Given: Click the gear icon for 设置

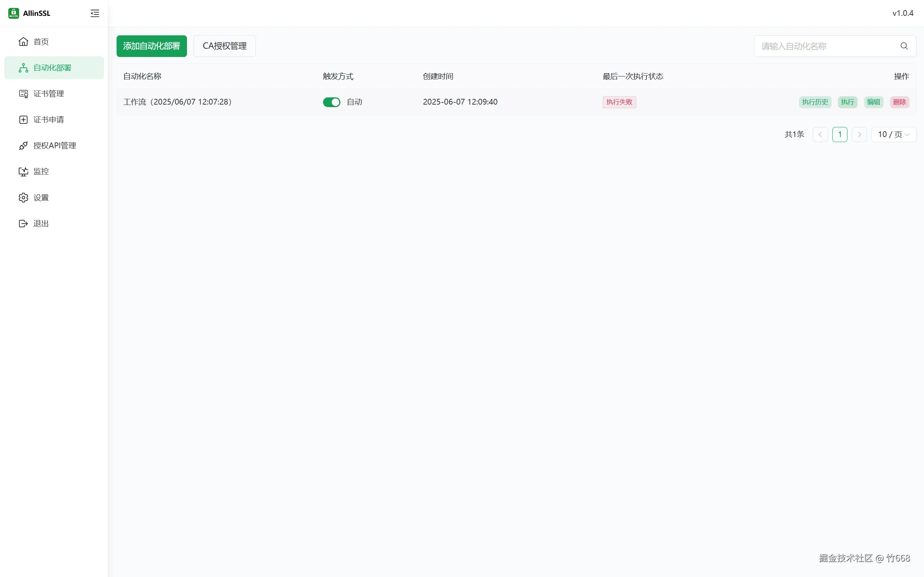Looking at the screenshot, I should [23, 198].
